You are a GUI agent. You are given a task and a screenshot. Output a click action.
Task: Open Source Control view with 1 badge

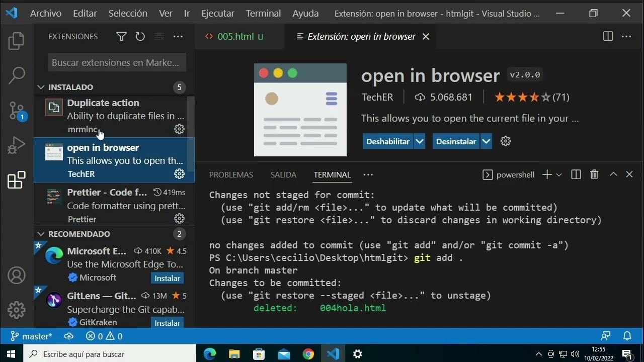tap(17, 111)
